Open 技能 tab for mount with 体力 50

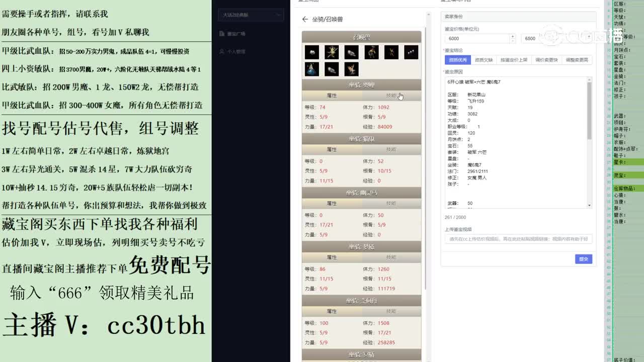[x=391, y=204]
